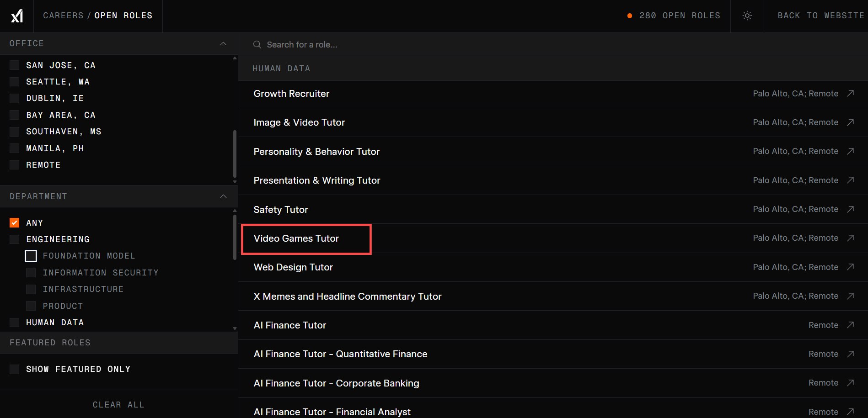Focus the Search for a role field

[x=412, y=45]
